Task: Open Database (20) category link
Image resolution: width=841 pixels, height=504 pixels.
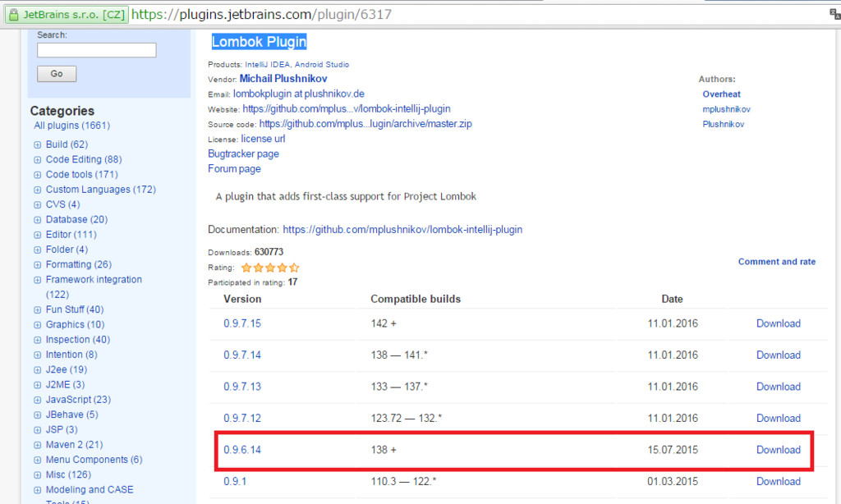Action: point(76,219)
